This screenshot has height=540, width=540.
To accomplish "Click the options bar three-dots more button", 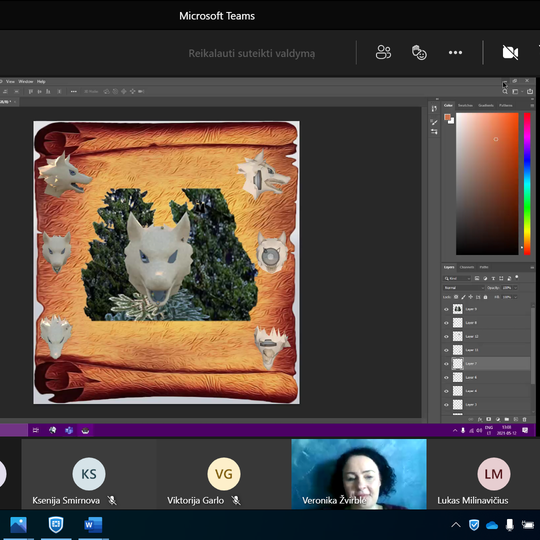I will pos(74,92).
